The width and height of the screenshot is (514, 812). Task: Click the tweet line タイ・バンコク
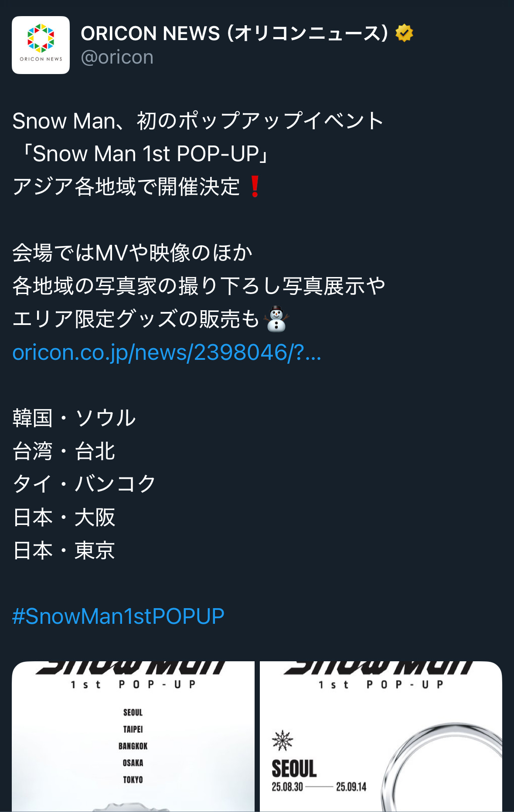[85, 484]
